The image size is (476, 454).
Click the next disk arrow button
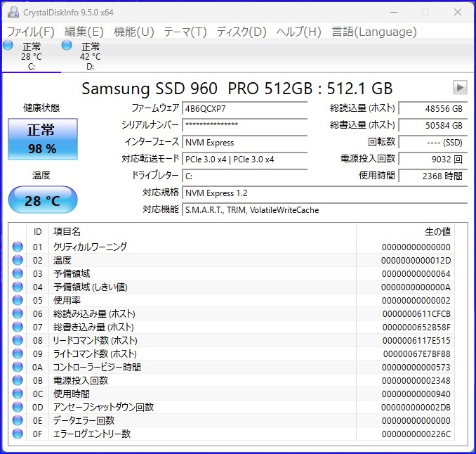[x=460, y=88]
